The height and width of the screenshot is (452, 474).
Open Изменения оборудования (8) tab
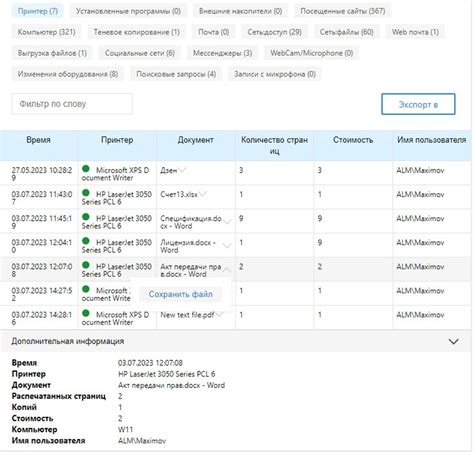point(68,74)
